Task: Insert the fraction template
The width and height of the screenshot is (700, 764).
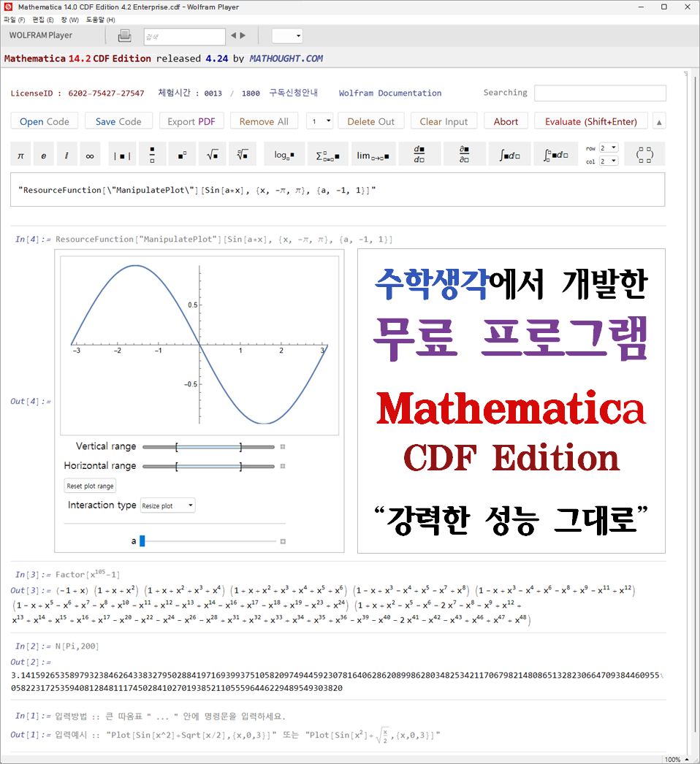Action: point(152,155)
